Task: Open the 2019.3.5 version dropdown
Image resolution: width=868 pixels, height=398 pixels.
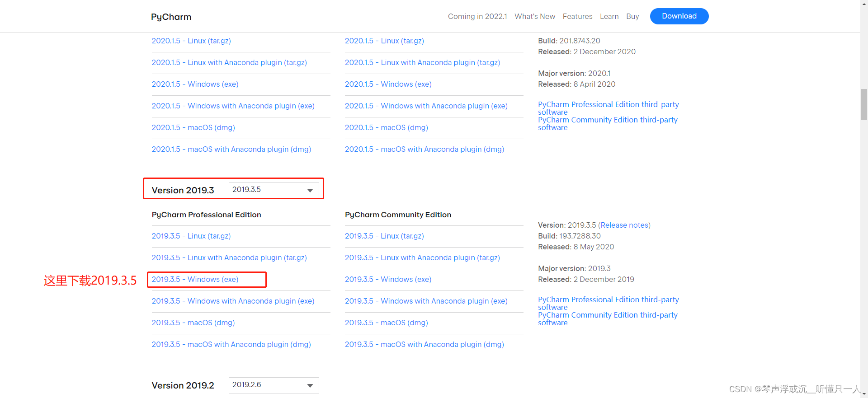Action: pyautogui.click(x=274, y=190)
